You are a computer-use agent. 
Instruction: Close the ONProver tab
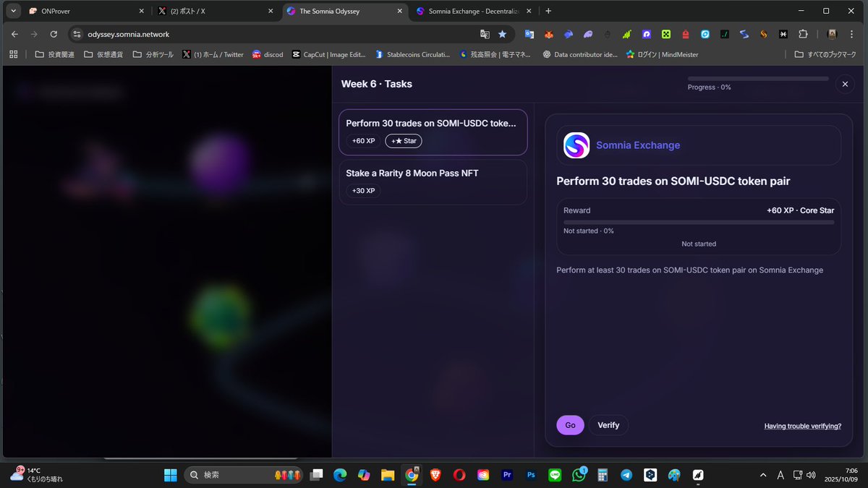tap(141, 11)
